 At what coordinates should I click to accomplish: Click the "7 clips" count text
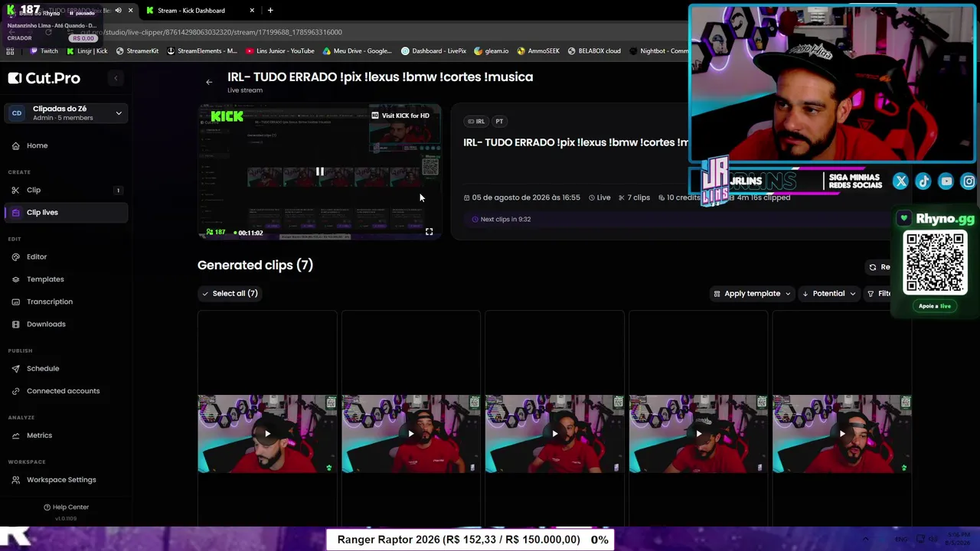(x=639, y=197)
